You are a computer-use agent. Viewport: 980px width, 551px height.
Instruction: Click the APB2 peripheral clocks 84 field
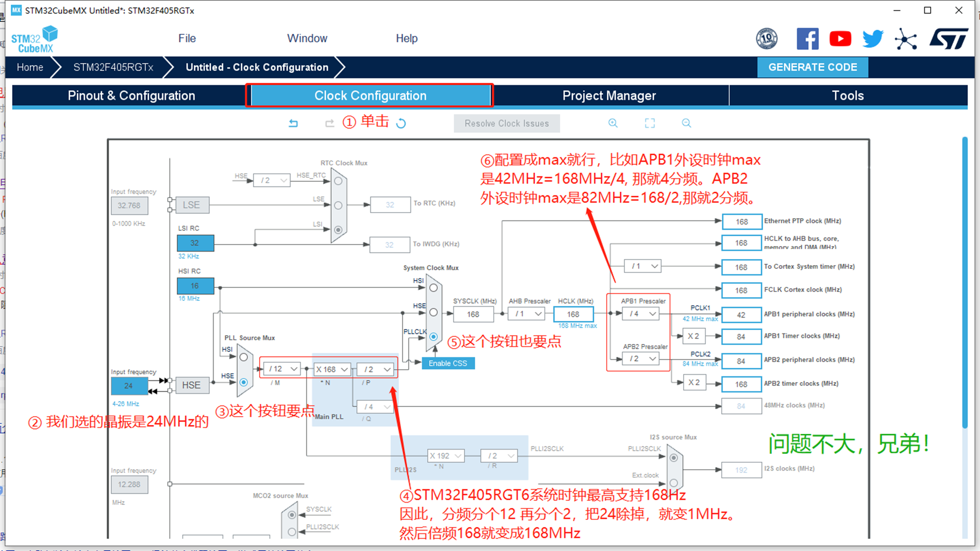click(742, 361)
